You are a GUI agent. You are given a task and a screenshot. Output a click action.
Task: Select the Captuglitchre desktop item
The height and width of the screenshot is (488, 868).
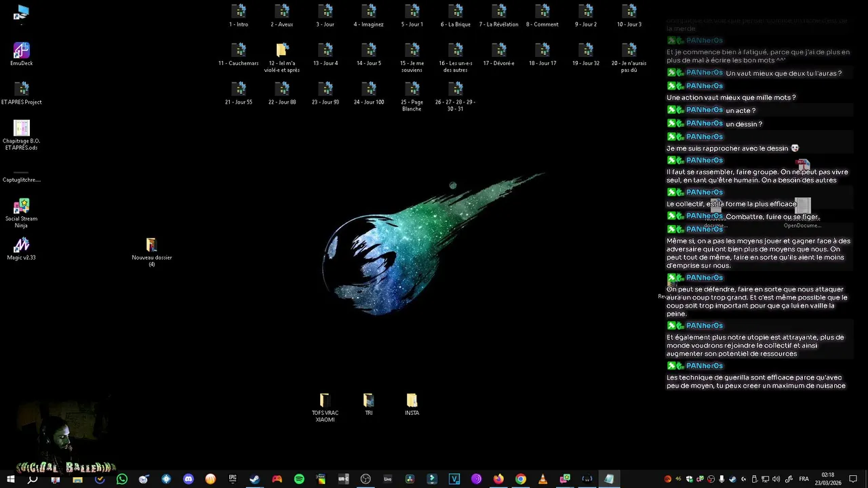click(22, 176)
